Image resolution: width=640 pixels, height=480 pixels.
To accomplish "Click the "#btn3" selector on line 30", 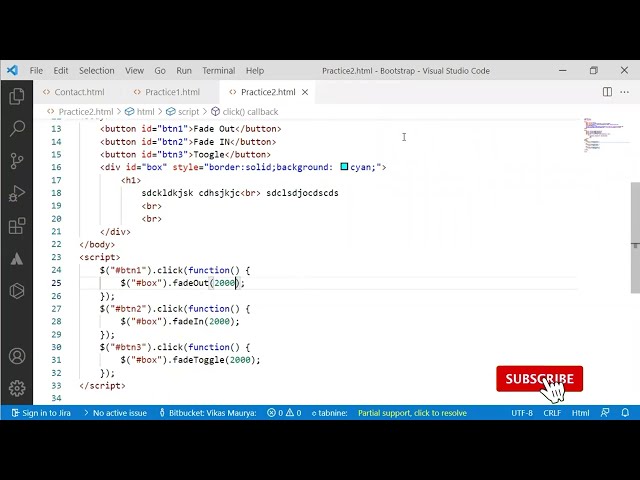I will point(128,347).
